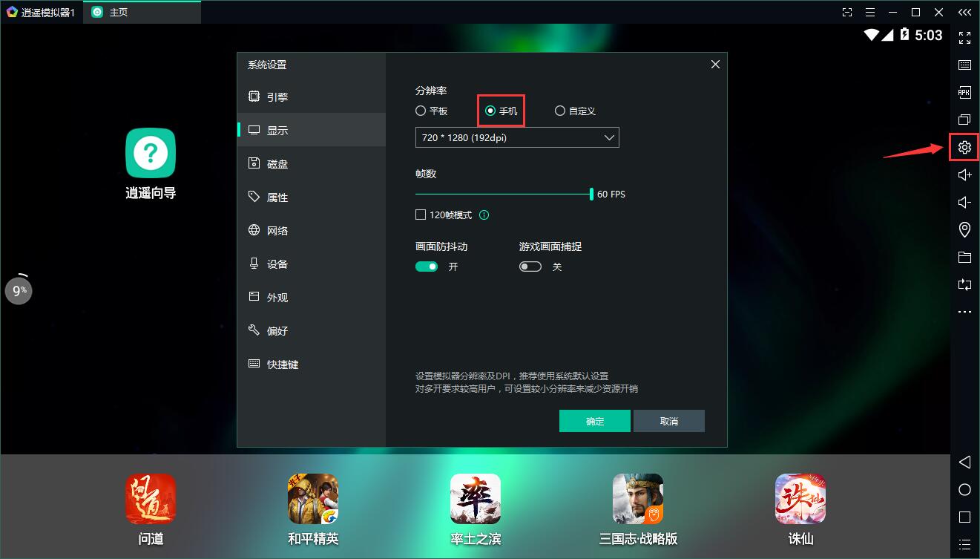Click the 帧数 FPS slider handle
Viewport: 980px width, 559px height.
(591, 194)
